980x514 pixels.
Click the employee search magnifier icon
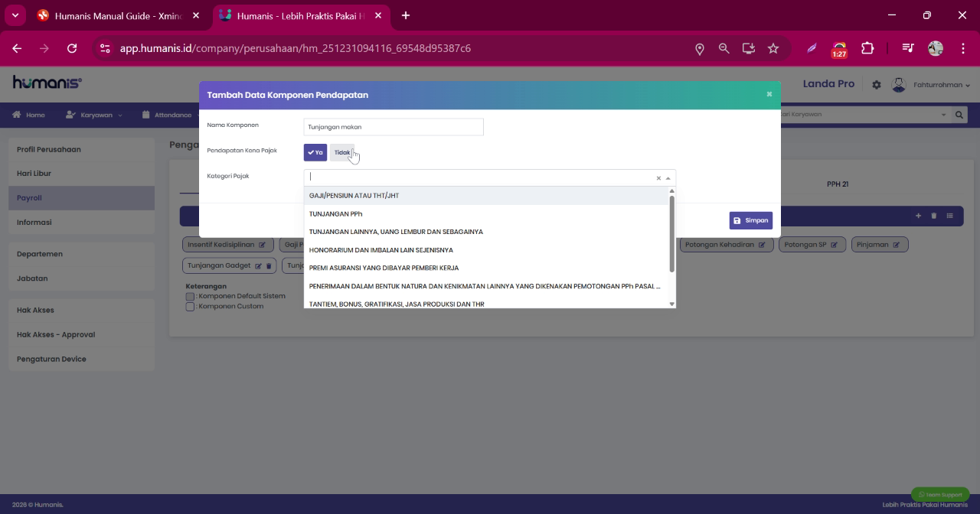tap(959, 115)
